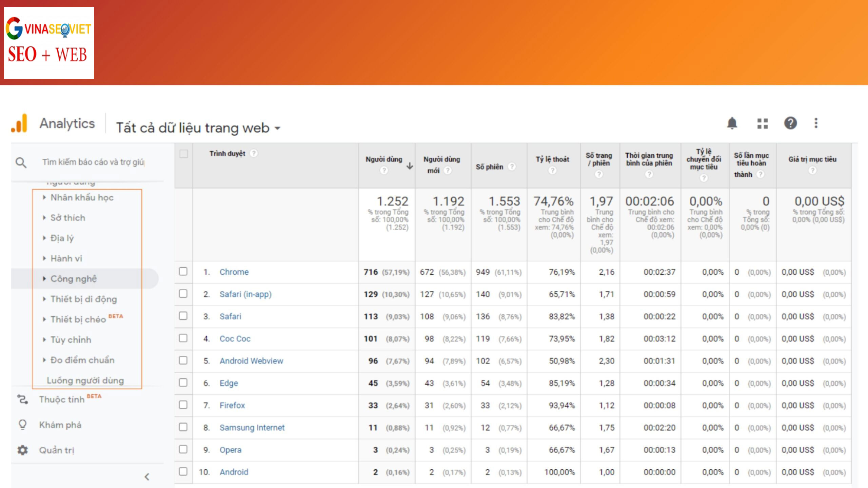Click help icon under Tỷ lệ thoát header
Viewport: 868px width, 488px height.
pos(552,170)
